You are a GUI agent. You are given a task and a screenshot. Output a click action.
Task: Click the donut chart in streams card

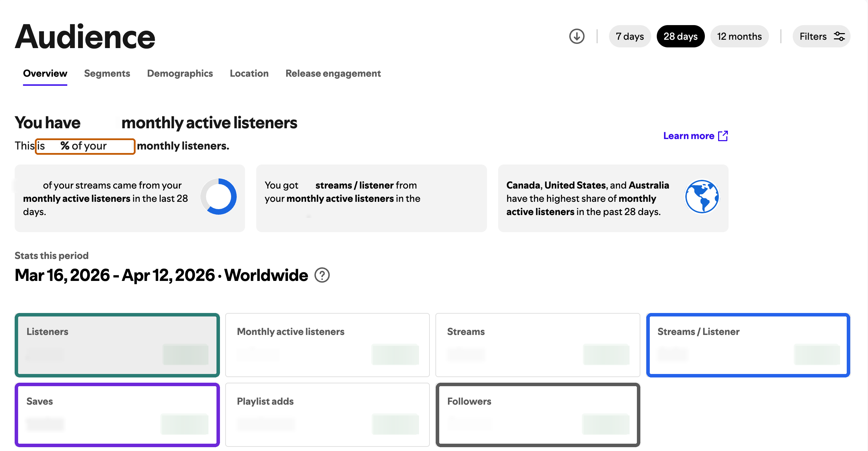coord(219,197)
